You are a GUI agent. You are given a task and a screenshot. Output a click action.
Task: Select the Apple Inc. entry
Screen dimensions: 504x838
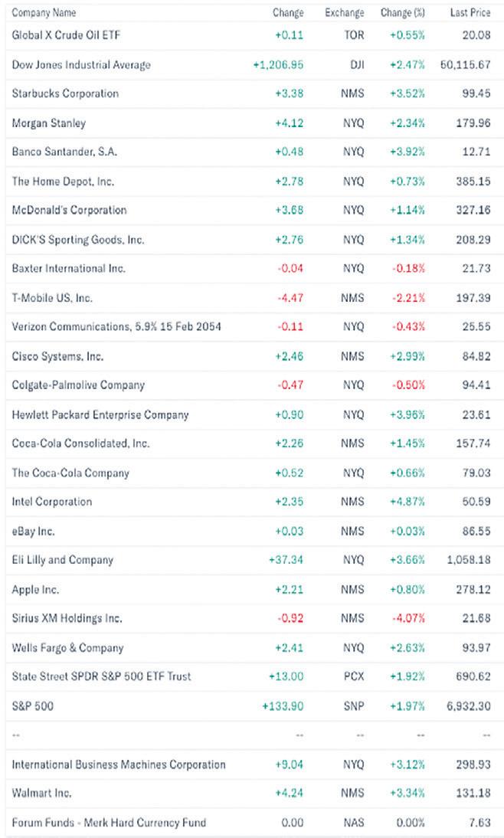35,589
